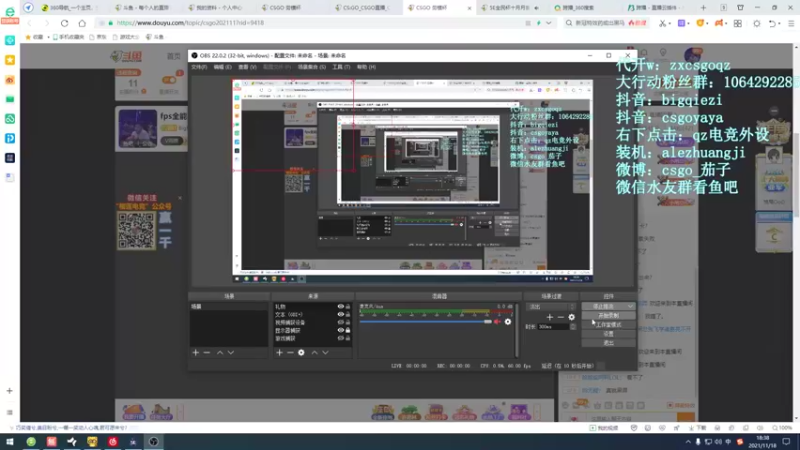This screenshot has height=450, width=800.
Task: Click the browser's scissors screenshot tool icon
Action: 662,23
